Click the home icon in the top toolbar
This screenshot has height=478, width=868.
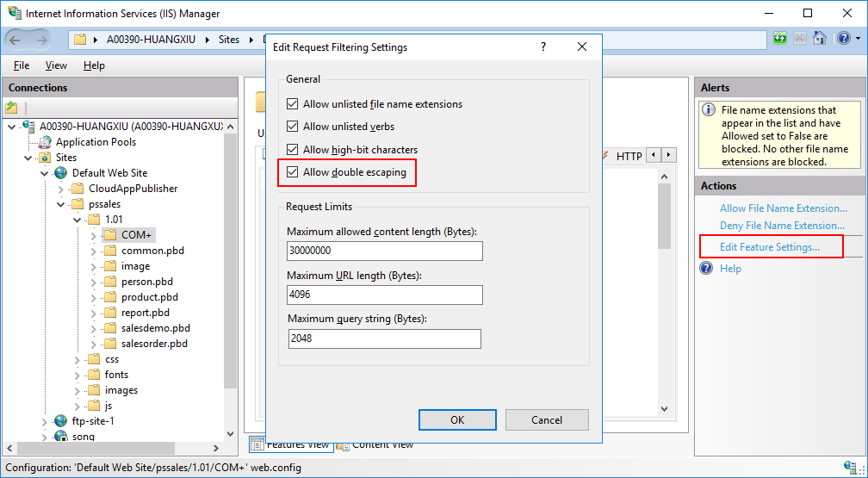point(820,39)
